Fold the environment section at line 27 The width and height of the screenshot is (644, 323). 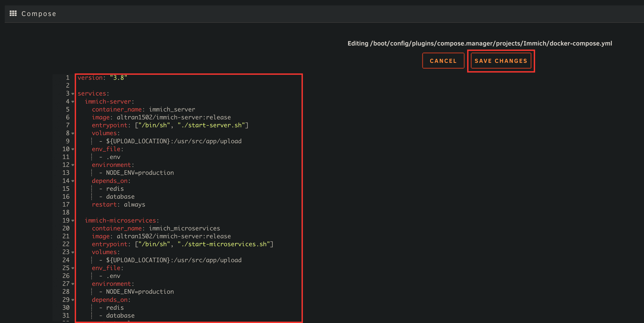(73, 284)
